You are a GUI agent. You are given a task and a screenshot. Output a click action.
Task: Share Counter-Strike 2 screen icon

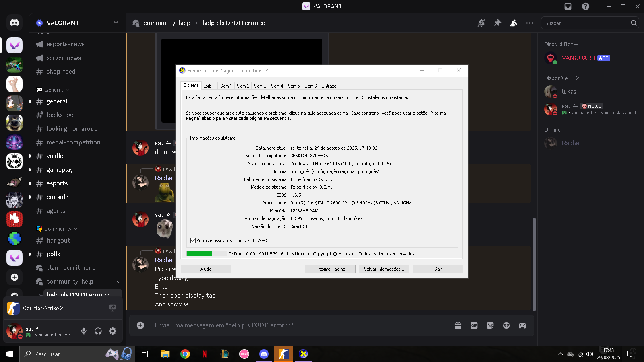coord(113,308)
